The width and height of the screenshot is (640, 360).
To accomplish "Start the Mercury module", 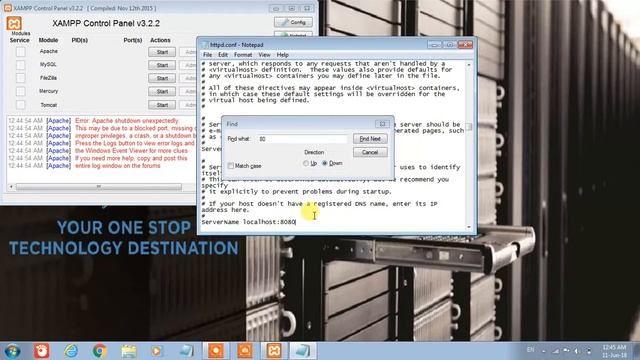I will point(162,91).
